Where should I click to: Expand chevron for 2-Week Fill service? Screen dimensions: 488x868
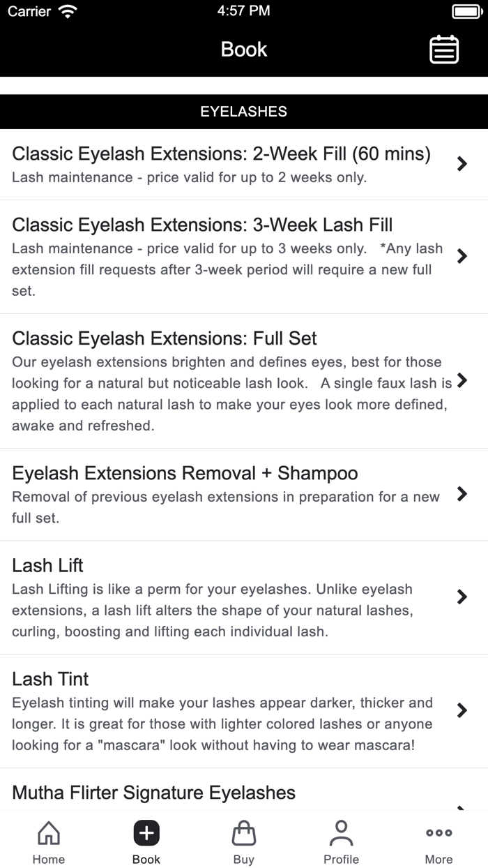462,164
